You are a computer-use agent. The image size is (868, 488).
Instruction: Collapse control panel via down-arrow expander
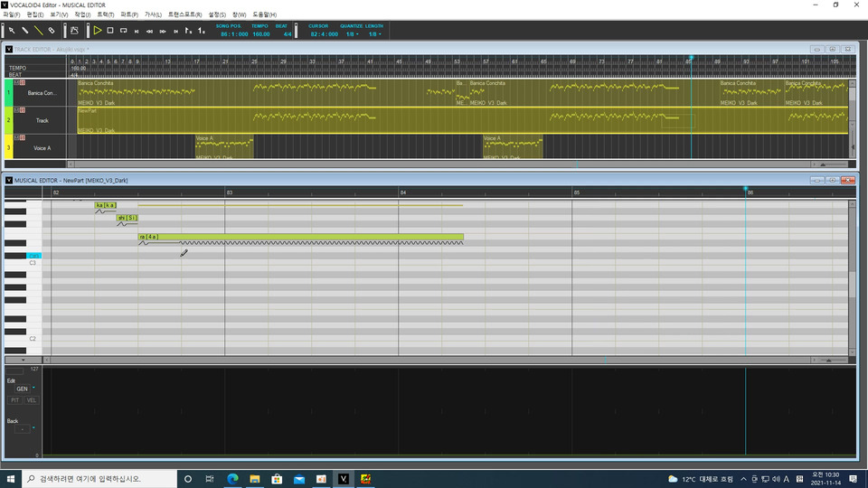coord(23,361)
